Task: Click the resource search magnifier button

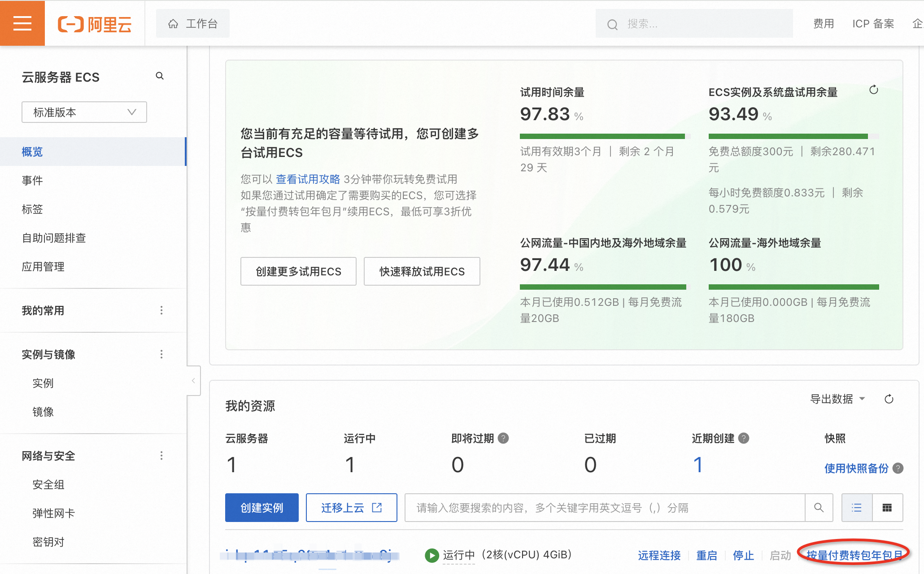Action: 819,508
